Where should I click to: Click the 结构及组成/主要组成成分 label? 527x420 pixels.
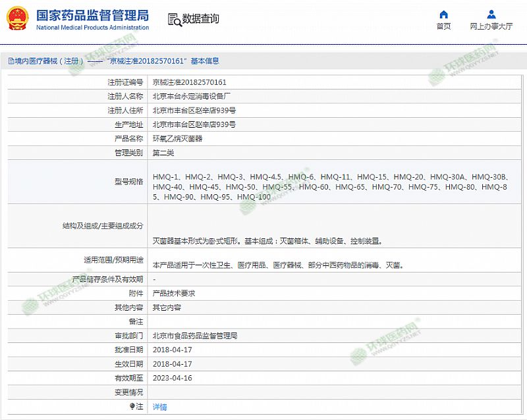103,226
